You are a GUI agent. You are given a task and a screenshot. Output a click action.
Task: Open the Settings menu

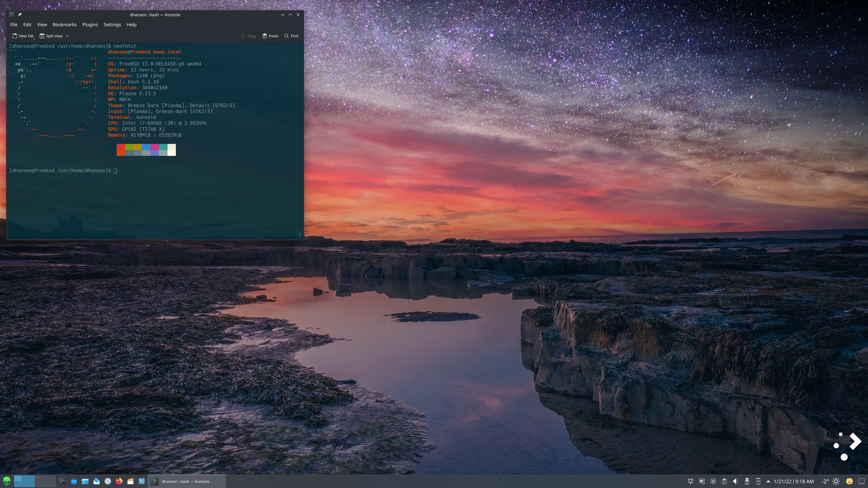pyautogui.click(x=112, y=25)
